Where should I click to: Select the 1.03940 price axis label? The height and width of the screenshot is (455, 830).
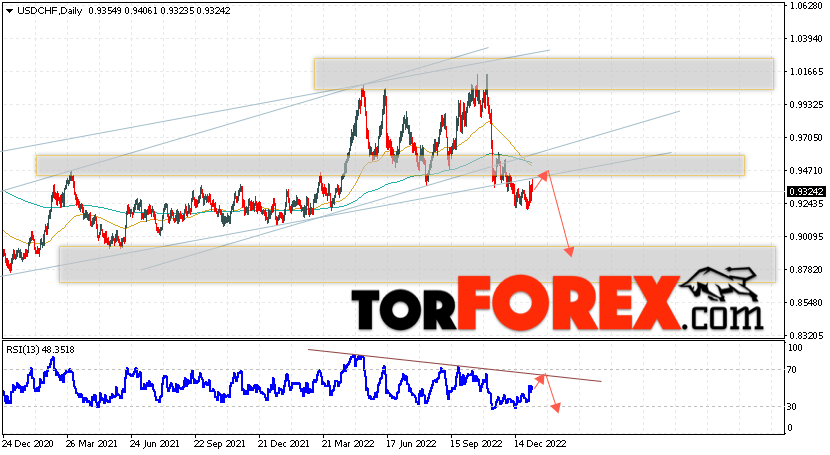tap(806, 39)
